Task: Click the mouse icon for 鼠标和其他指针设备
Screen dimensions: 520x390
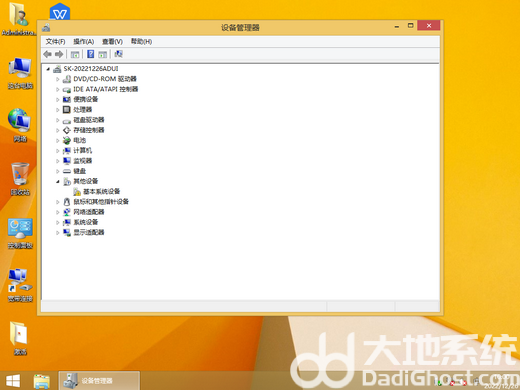Action: 67,202
